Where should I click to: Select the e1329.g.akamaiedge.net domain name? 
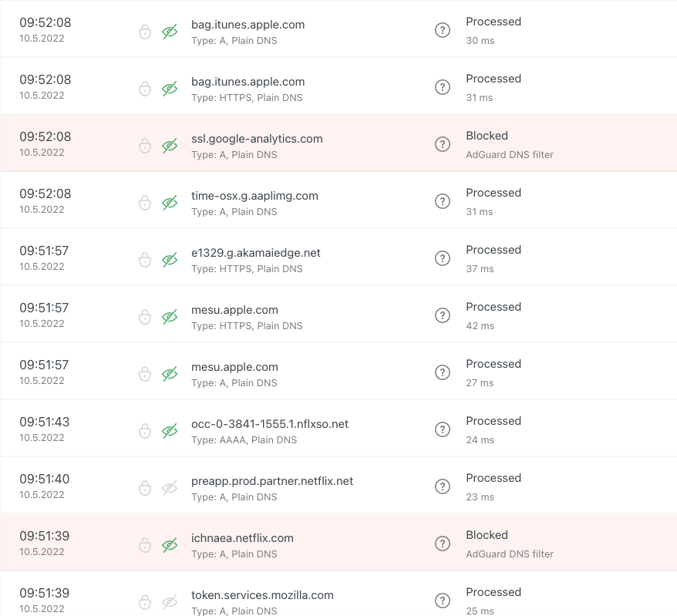(x=255, y=253)
